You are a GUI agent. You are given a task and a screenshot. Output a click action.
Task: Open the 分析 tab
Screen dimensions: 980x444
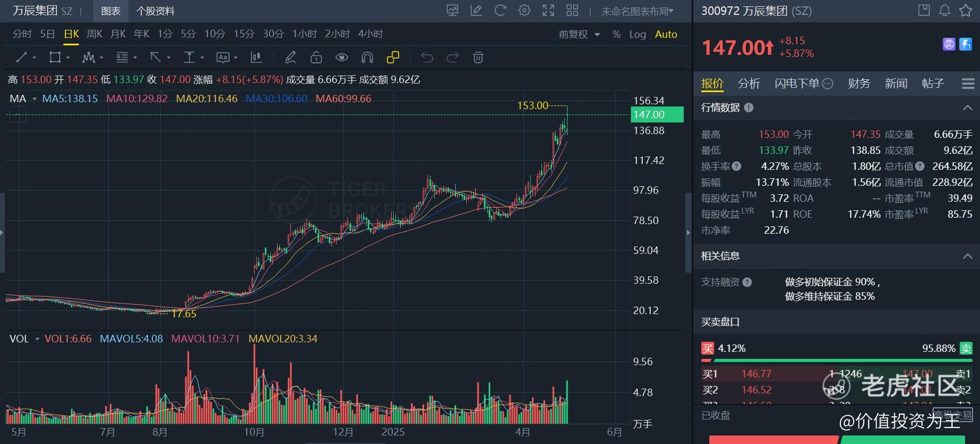[749, 84]
